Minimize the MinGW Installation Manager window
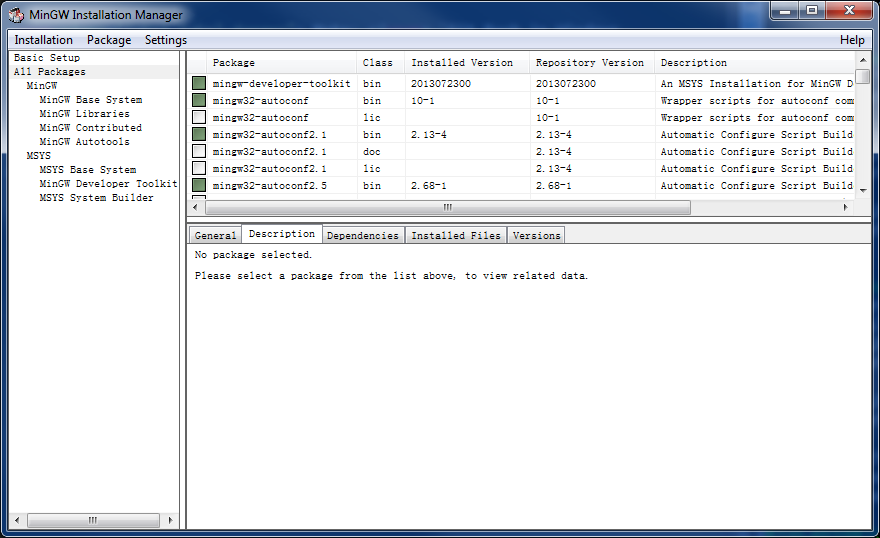The width and height of the screenshot is (880, 538). [785, 11]
